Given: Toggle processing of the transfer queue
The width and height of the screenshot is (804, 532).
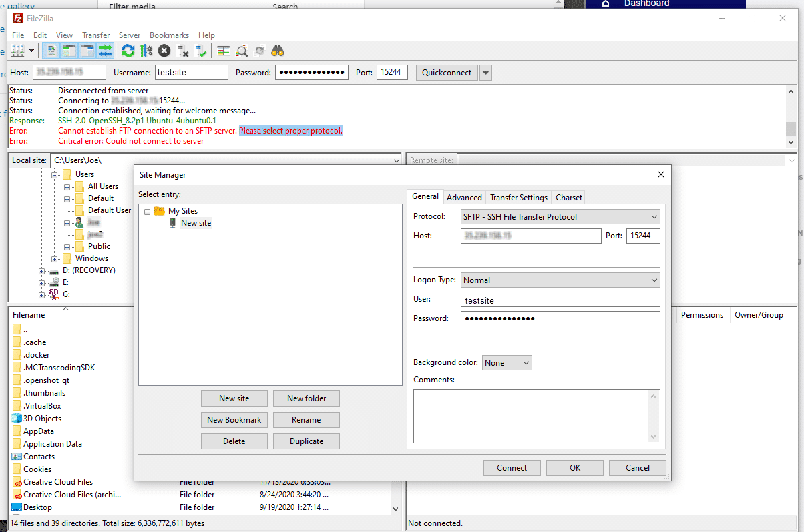Looking at the screenshot, I should pyautogui.click(x=146, y=50).
